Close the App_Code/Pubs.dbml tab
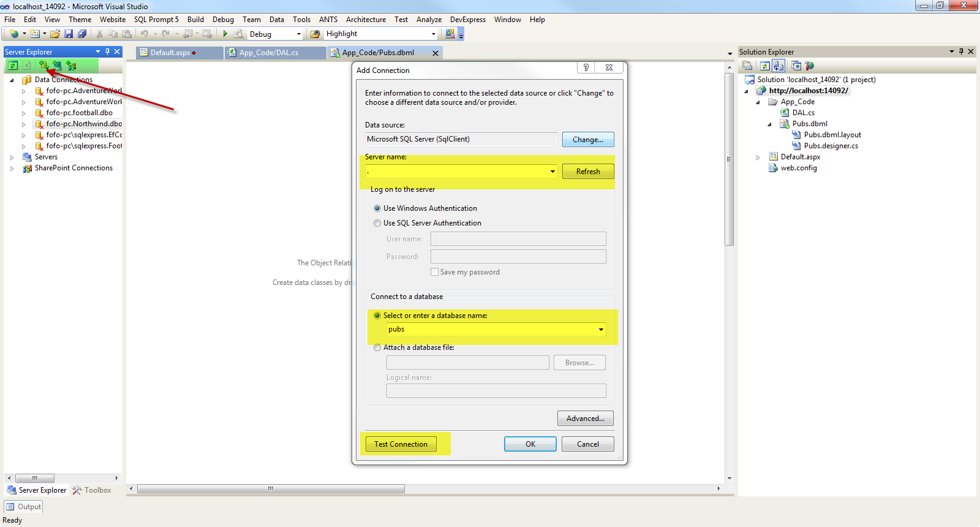Image resolution: width=980 pixels, height=527 pixels. tap(435, 53)
